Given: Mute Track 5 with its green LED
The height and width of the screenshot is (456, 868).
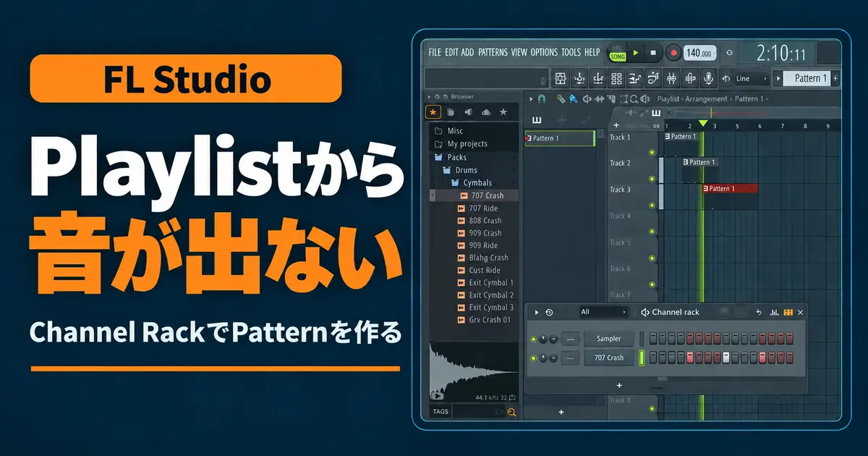Looking at the screenshot, I should (652, 258).
